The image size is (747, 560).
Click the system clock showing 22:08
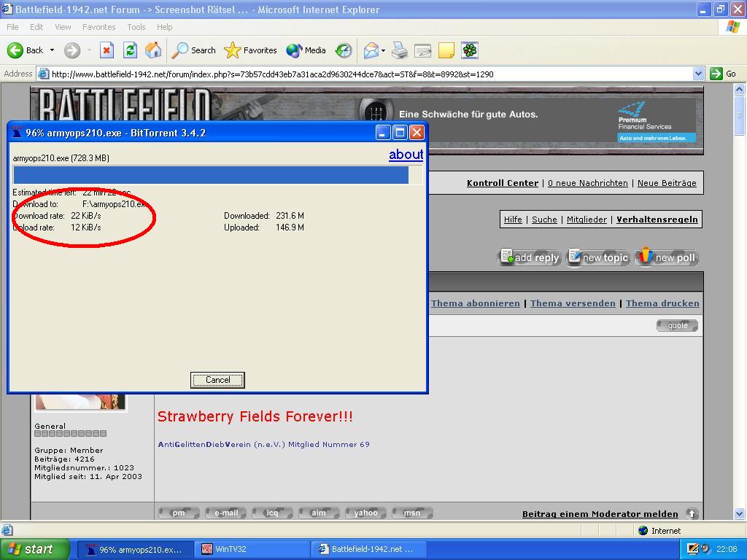[x=726, y=549]
